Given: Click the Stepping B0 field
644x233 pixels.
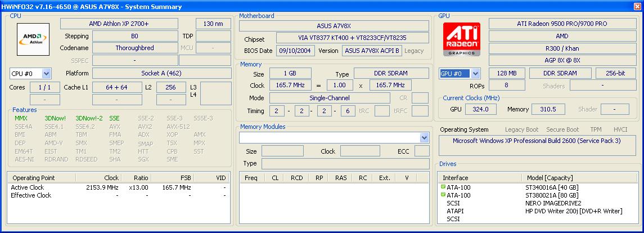Looking at the screenshot, I should [135, 36].
